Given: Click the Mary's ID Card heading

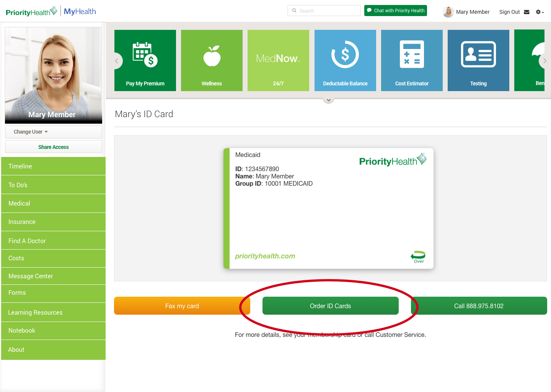Looking at the screenshot, I should coord(144,114).
